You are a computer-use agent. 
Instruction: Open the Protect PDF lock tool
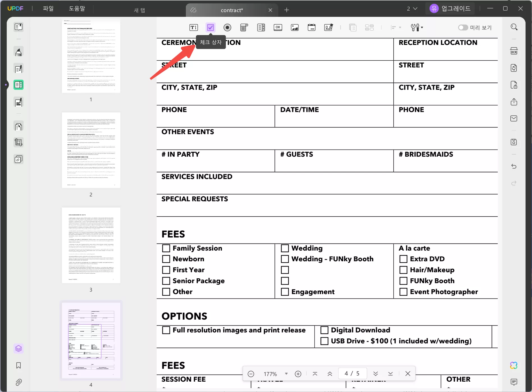point(514,85)
